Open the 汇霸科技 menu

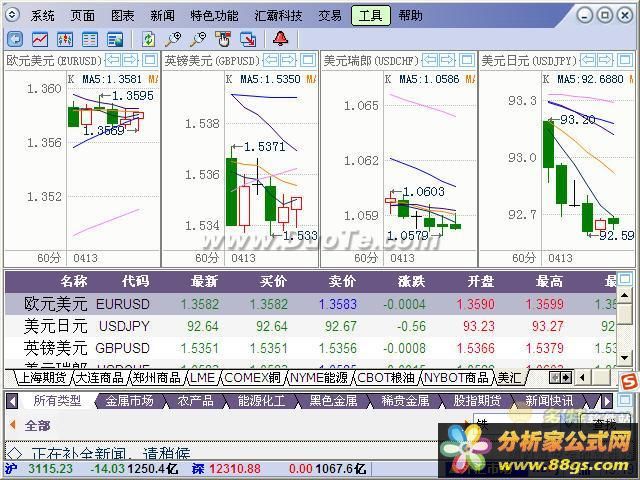[x=278, y=16]
